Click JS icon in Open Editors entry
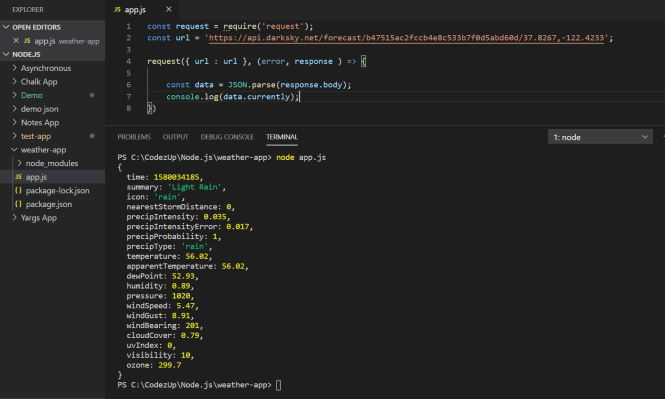The height and width of the screenshot is (399, 665). click(27, 41)
